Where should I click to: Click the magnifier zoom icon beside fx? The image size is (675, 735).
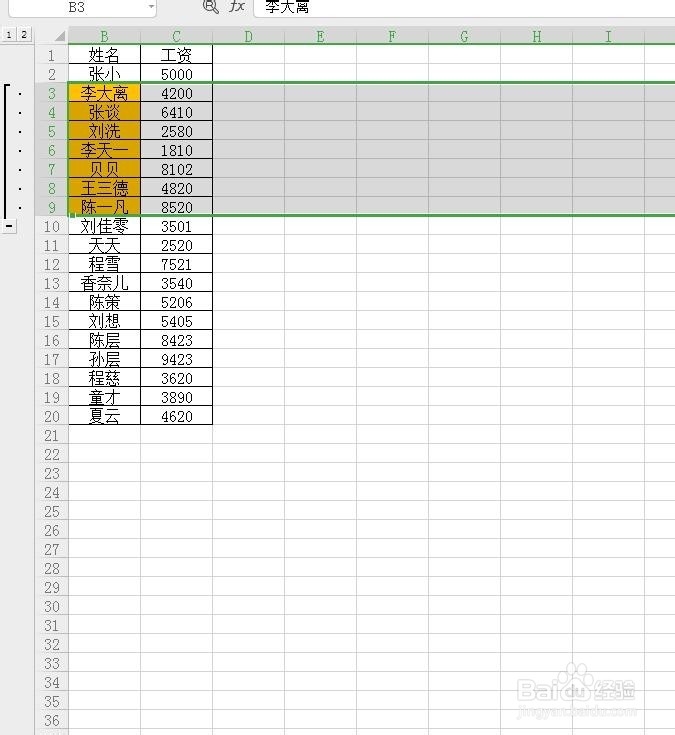pos(210,6)
